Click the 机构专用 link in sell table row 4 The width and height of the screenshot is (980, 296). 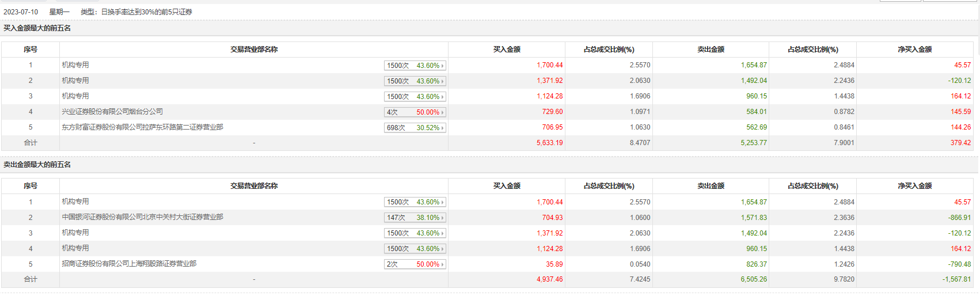click(x=75, y=248)
